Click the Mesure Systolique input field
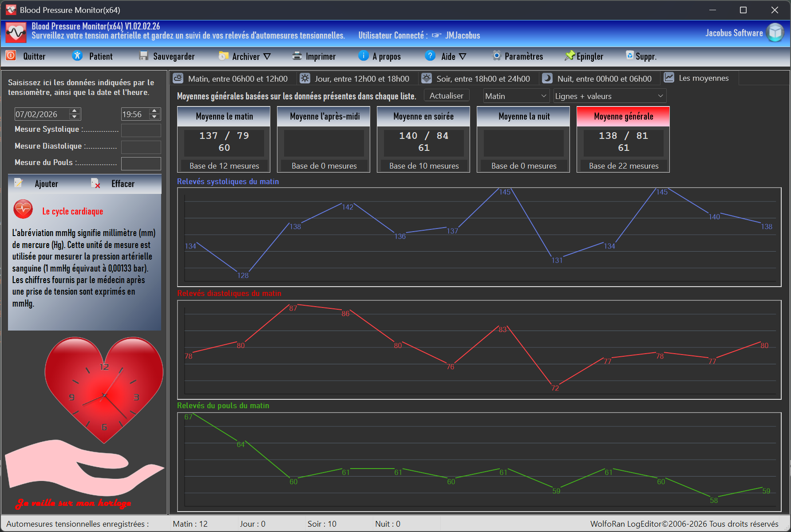The image size is (791, 532). pos(141,130)
